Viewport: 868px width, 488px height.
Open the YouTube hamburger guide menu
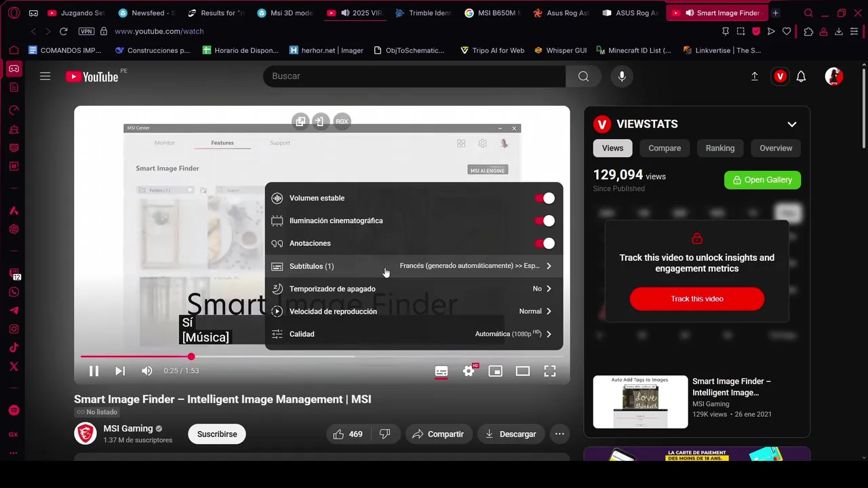coord(45,77)
